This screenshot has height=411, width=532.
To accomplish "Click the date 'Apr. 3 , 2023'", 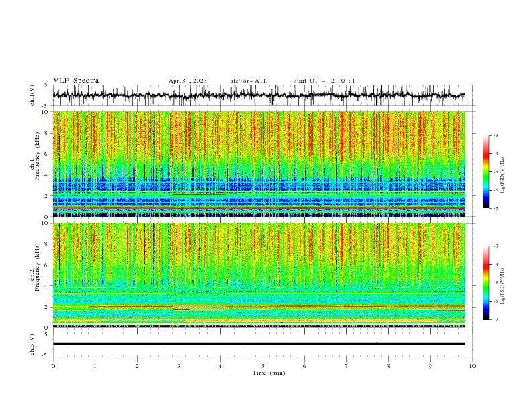I will click(187, 81).
